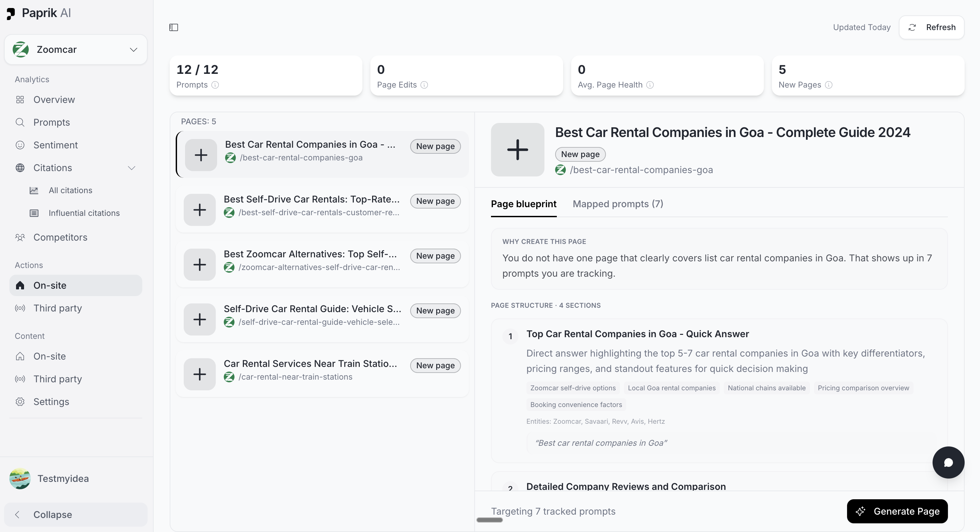This screenshot has height=532, width=980.
Task: Click the /best-car-rental-companies-goa URL in detail header
Action: (641, 170)
